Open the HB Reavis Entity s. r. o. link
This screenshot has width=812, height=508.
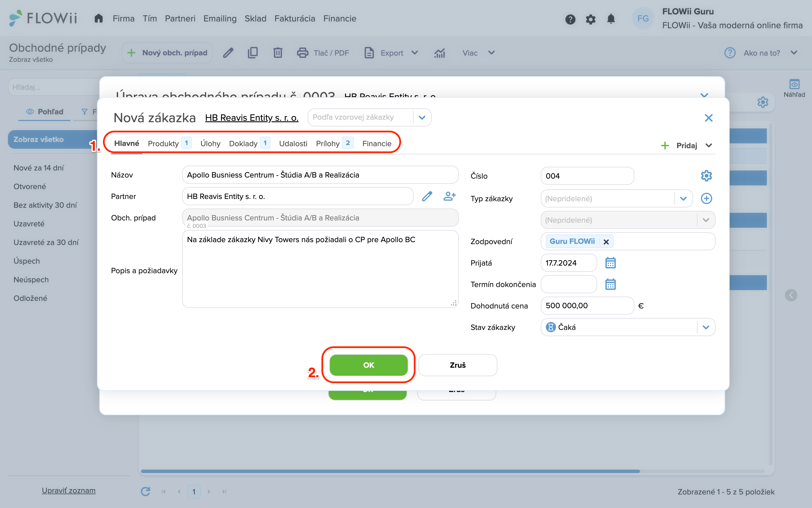(x=252, y=118)
